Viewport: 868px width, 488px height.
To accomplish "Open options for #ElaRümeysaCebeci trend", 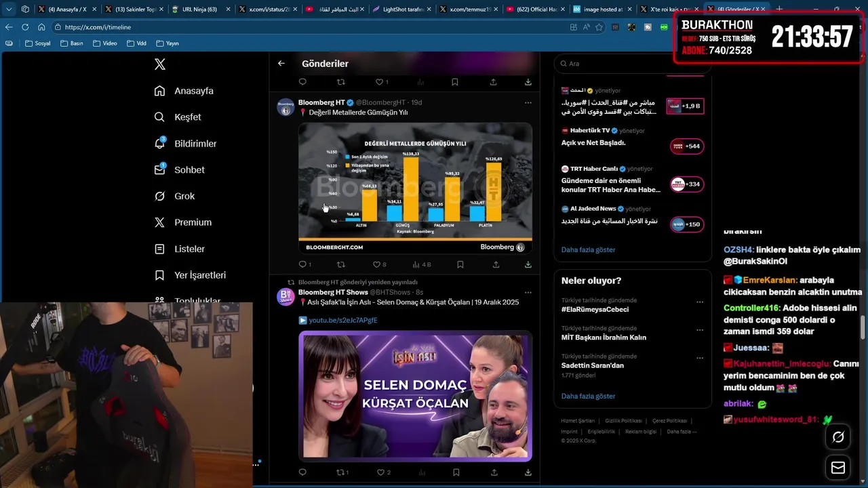I will click(x=700, y=302).
